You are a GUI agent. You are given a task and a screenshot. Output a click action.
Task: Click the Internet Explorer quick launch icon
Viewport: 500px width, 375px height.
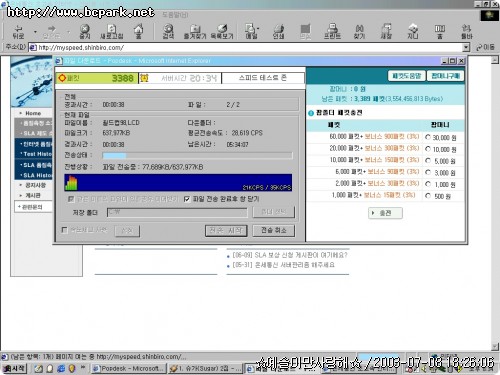point(61,369)
